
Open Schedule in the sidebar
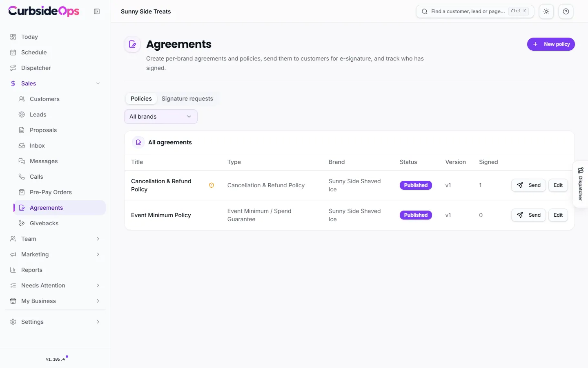pos(55,52)
